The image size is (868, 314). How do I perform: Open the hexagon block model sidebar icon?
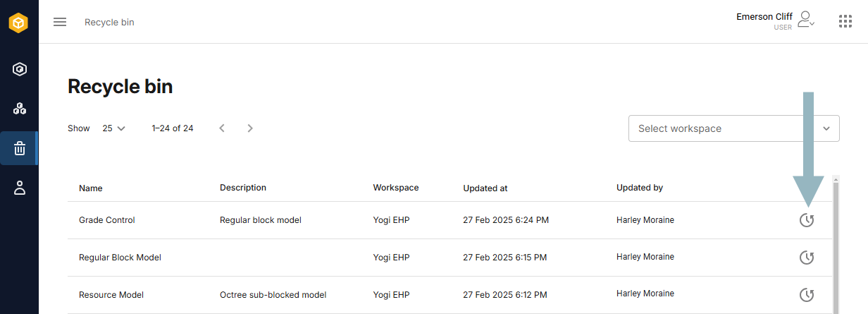pos(20,69)
